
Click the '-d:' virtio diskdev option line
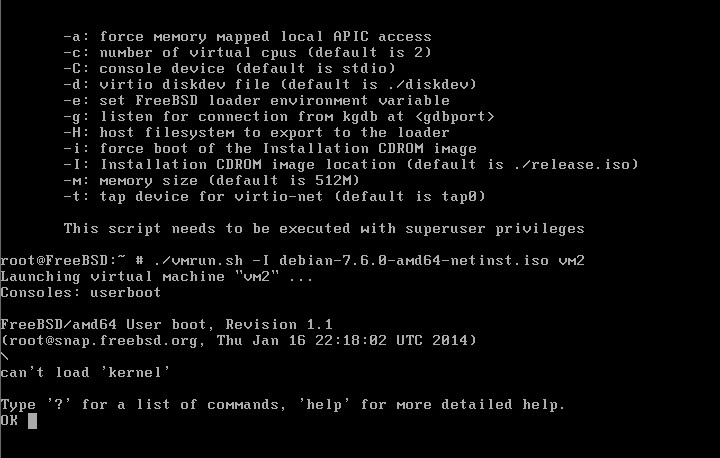(x=270, y=85)
